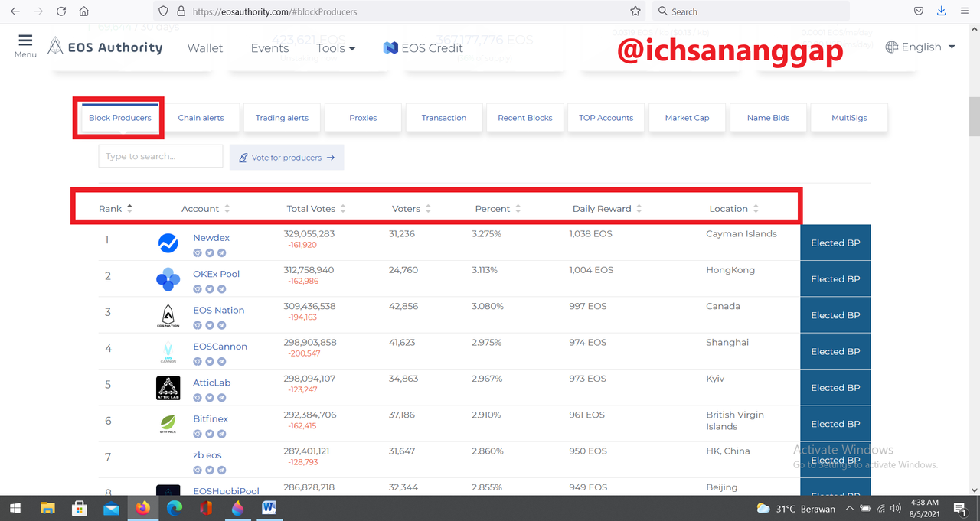Go to browser home page icon
The image size is (980, 521).
(84, 11)
